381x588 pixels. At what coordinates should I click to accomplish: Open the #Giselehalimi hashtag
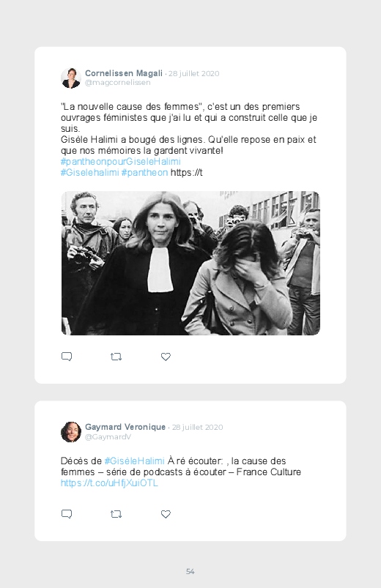(90, 173)
